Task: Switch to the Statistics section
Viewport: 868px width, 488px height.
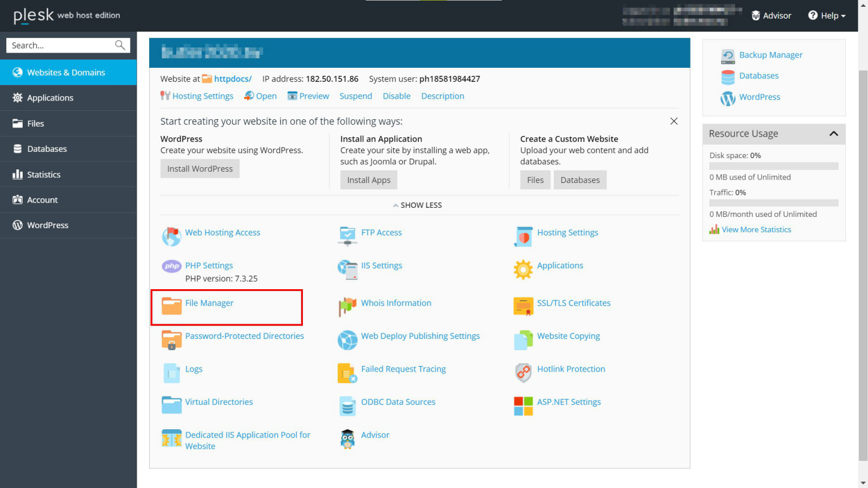Action: [44, 174]
